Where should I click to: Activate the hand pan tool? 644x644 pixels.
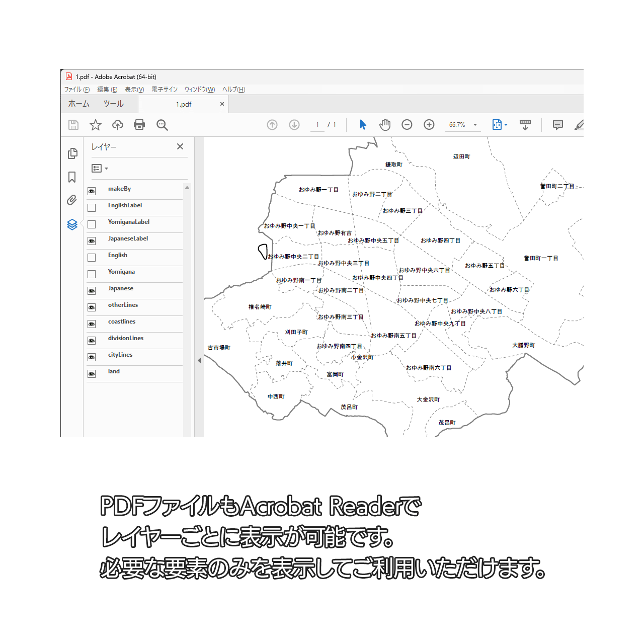[x=385, y=125]
